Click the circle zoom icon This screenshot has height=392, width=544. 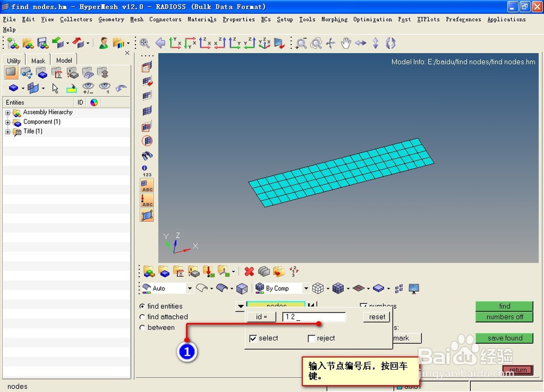click(316, 43)
